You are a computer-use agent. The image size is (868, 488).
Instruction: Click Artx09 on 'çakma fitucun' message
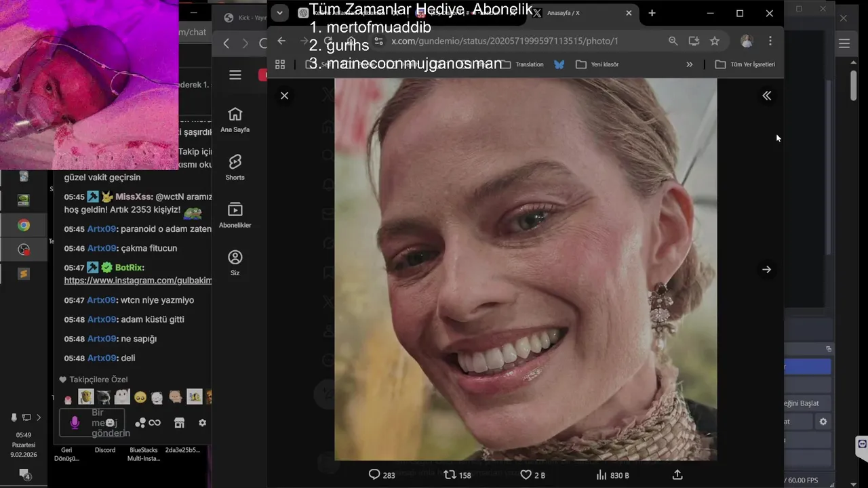102,248
